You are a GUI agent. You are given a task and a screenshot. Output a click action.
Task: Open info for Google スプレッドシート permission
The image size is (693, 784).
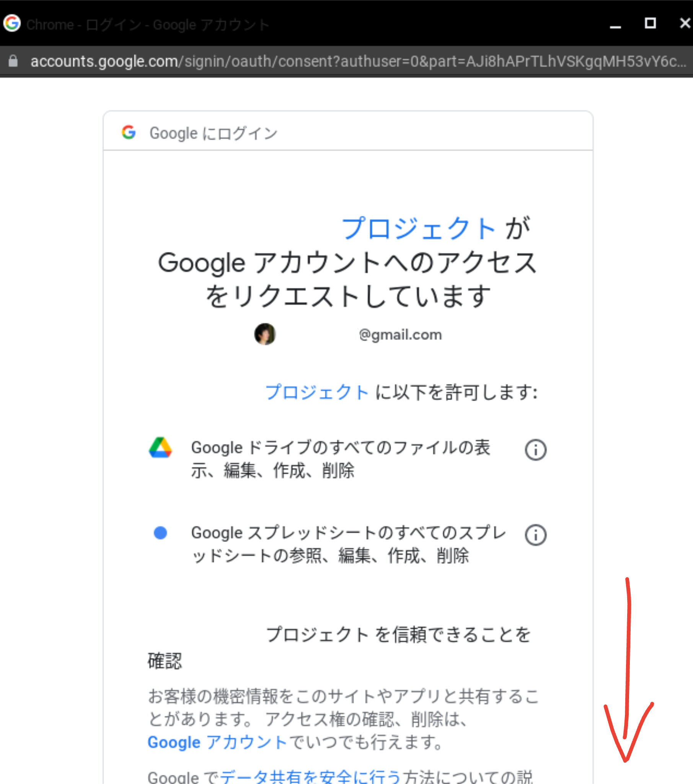[535, 535]
